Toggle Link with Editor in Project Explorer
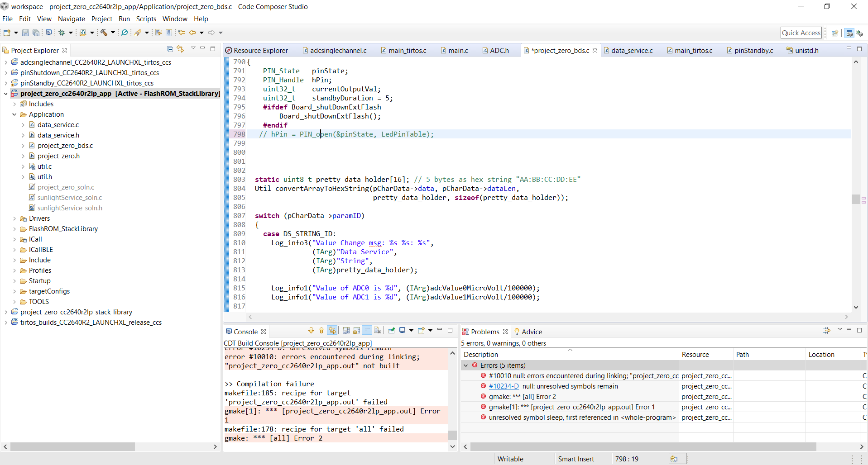Image resolution: width=868 pixels, height=465 pixels. click(x=180, y=49)
